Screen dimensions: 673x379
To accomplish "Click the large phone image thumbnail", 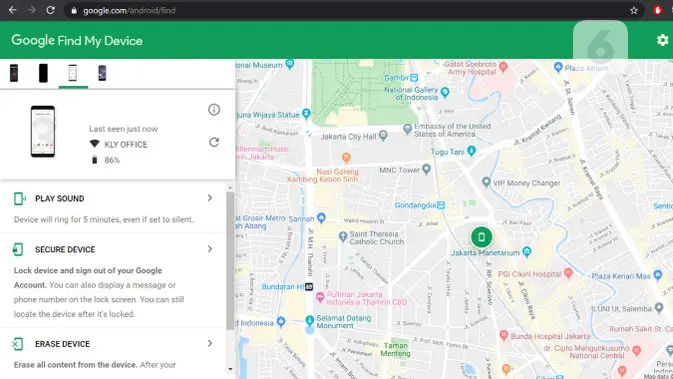I will tap(43, 131).
